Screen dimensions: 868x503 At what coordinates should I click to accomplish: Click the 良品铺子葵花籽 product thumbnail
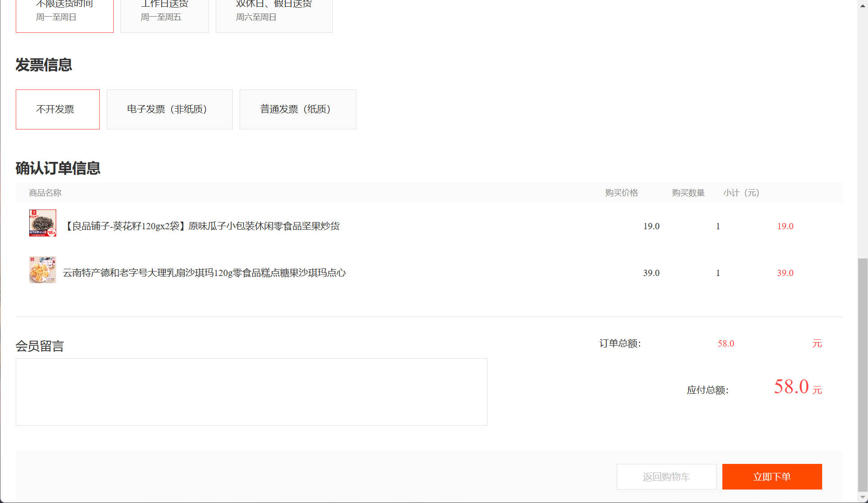pyautogui.click(x=42, y=223)
